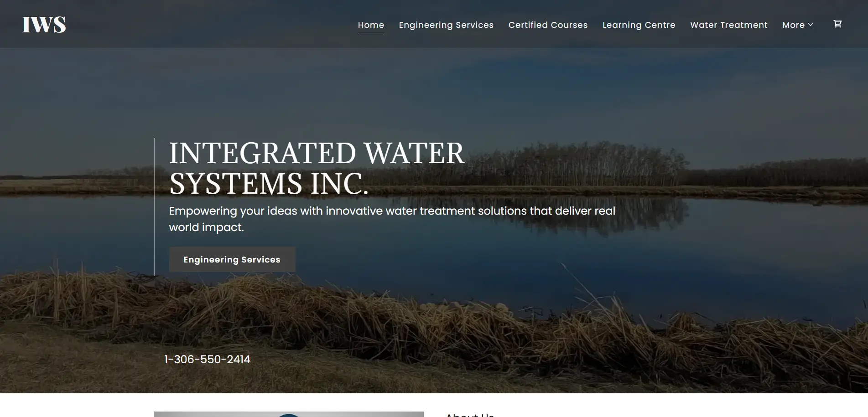This screenshot has height=417, width=868.
Task: Visit the Learning Centre page
Action: click(x=639, y=25)
